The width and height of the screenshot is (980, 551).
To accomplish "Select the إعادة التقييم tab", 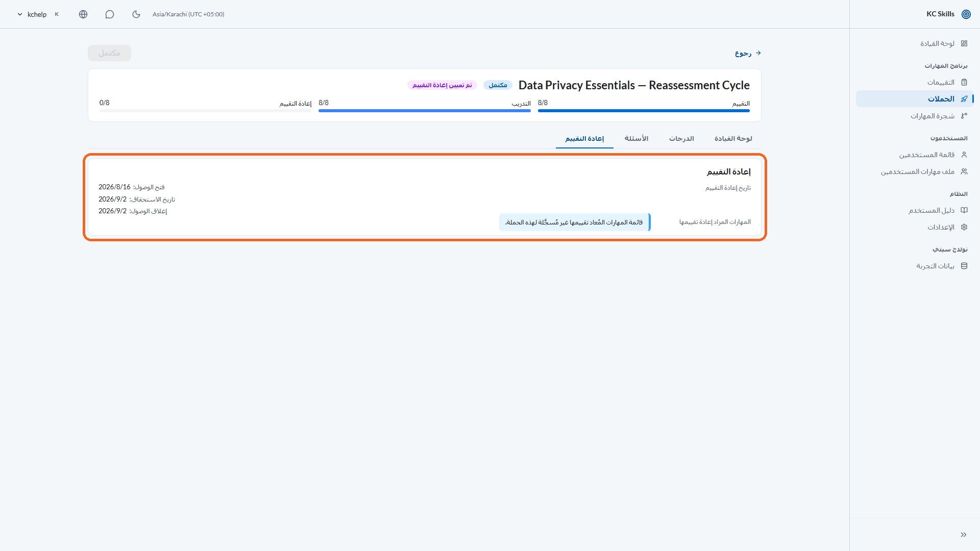I will [x=584, y=139].
